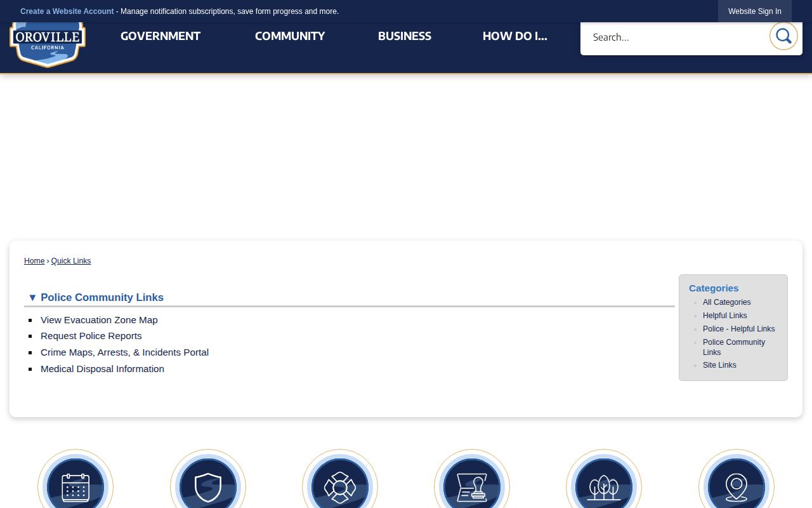The height and width of the screenshot is (508, 812).
Task: Open the Government menu
Action: 160,36
